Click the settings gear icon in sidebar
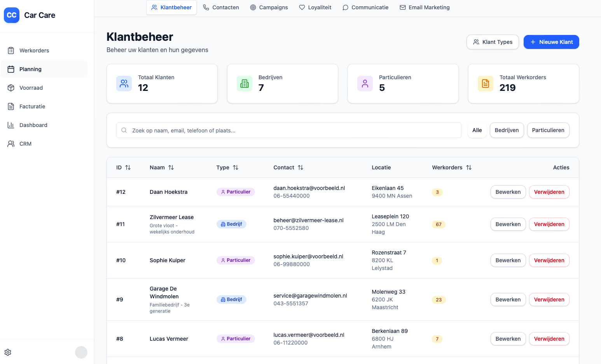This screenshot has width=601, height=364. click(x=8, y=352)
